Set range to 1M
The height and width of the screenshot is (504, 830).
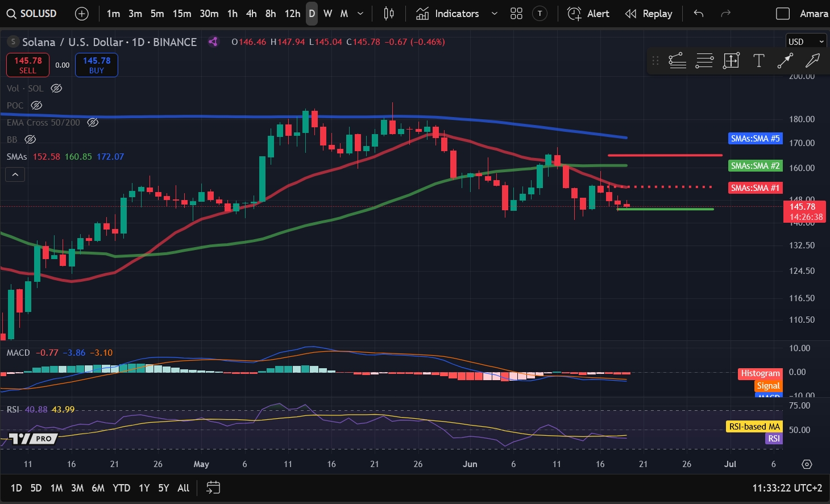pos(56,488)
